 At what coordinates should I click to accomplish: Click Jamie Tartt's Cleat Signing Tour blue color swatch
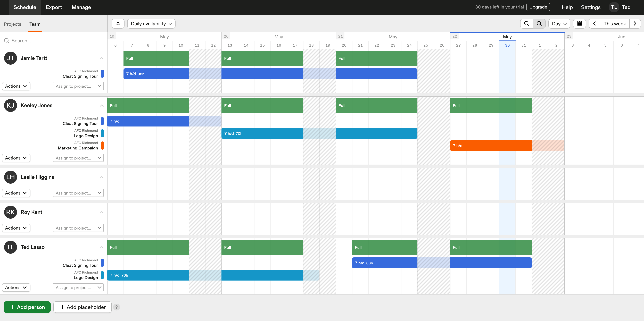(x=102, y=74)
